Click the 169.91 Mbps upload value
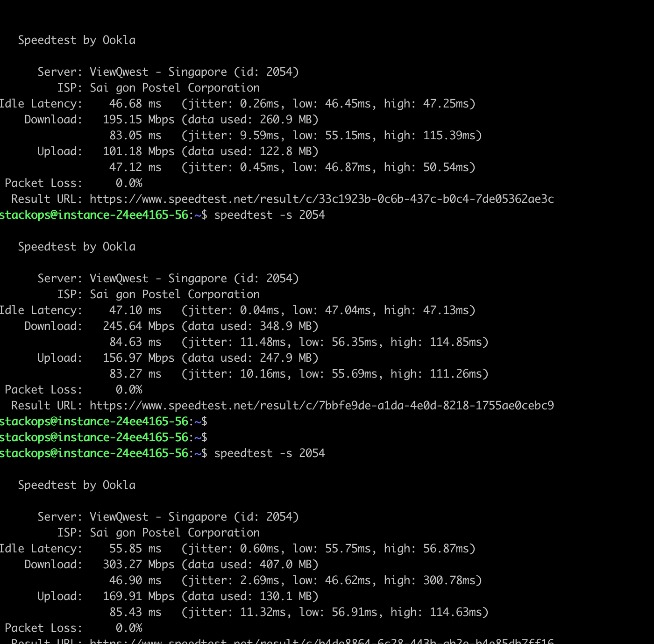Viewport: 654px width, 644px height. point(138,596)
